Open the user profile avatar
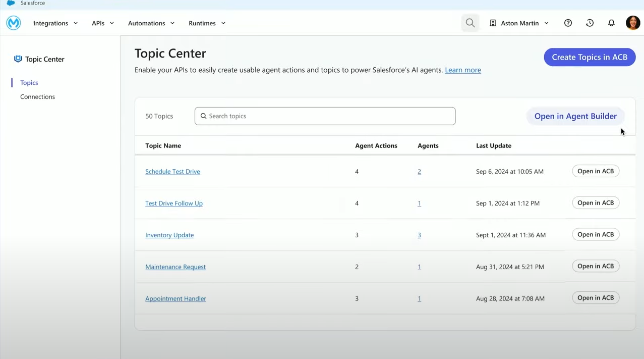Image resolution: width=644 pixels, height=359 pixels. tap(633, 23)
